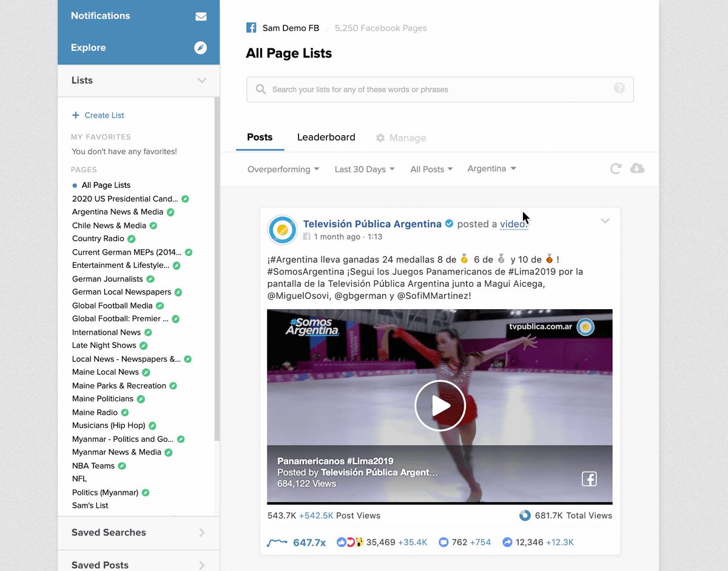Expand the Saved Searches section
The height and width of the screenshot is (571, 728).
tap(138, 533)
